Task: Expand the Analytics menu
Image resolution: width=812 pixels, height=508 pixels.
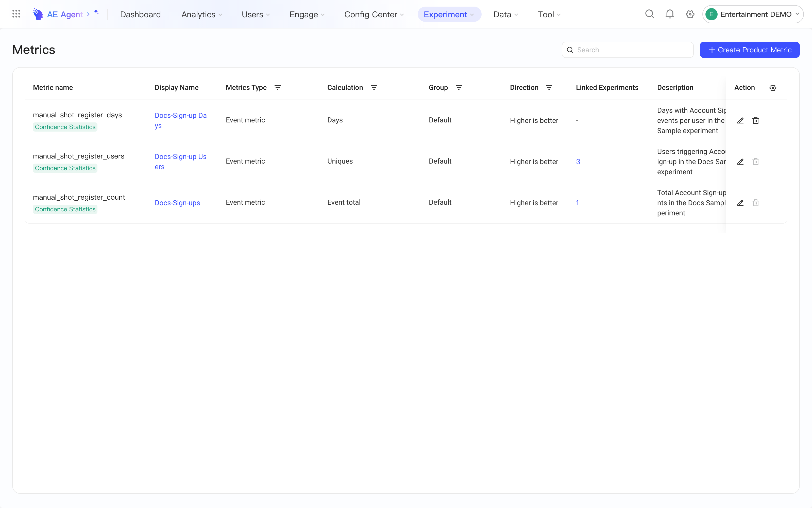Action: (202, 14)
